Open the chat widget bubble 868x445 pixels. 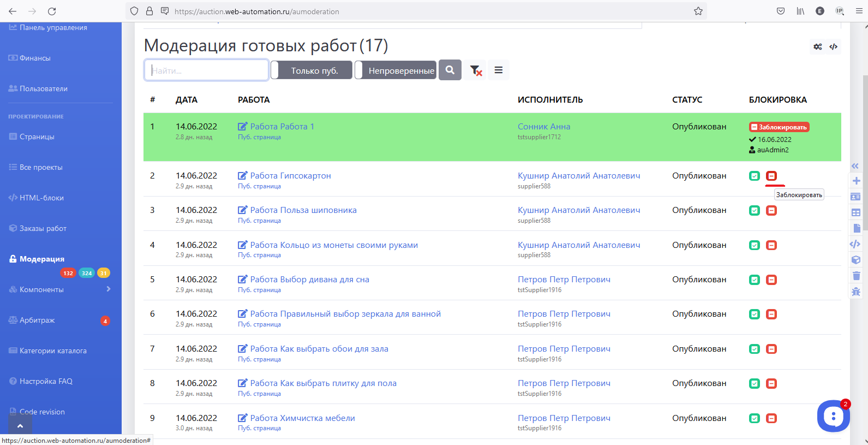(x=833, y=416)
